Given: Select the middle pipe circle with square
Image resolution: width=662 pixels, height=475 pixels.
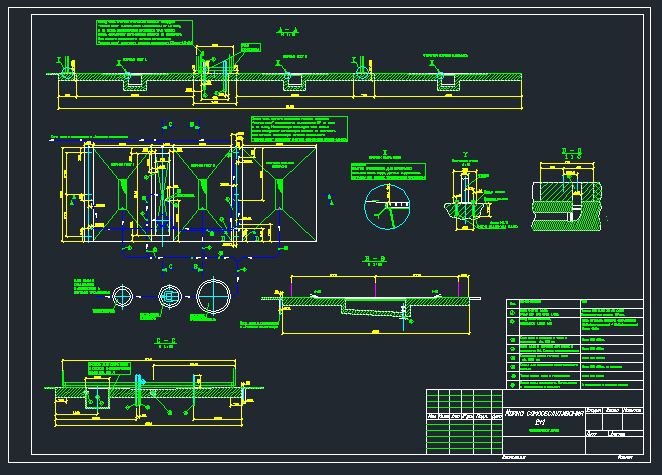Looking at the screenshot, I should pyautogui.click(x=168, y=297).
